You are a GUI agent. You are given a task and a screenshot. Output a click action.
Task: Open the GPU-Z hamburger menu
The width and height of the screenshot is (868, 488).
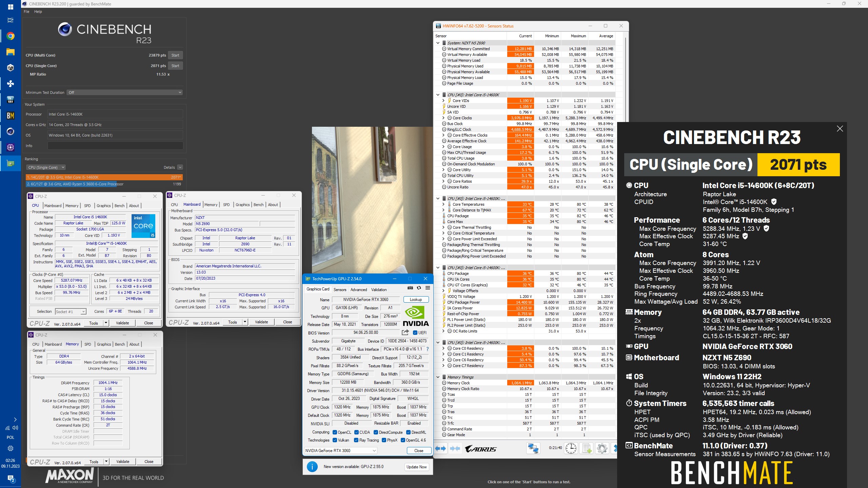click(428, 288)
